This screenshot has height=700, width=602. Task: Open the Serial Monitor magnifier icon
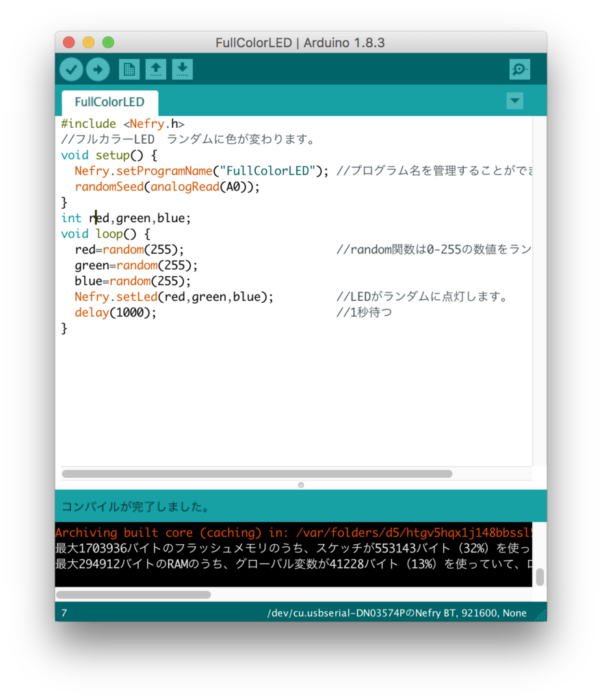[x=519, y=69]
